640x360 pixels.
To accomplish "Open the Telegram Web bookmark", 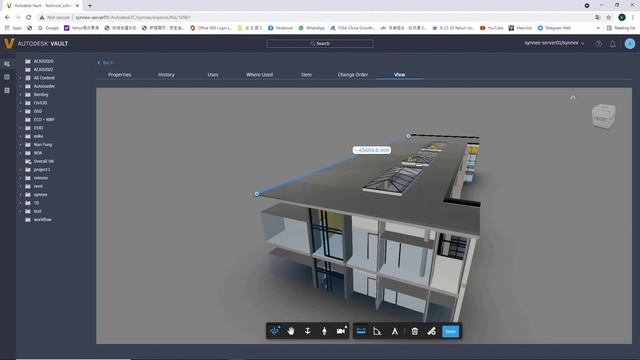I will coord(554,28).
